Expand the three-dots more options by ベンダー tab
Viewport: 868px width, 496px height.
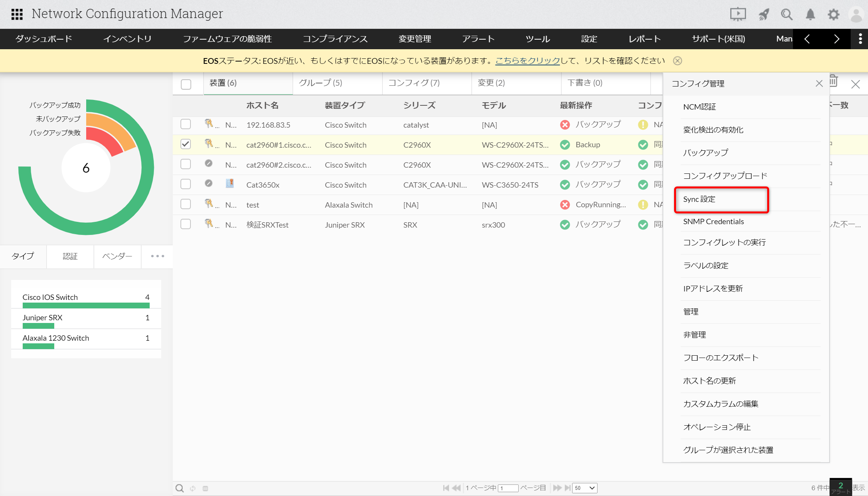tap(157, 256)
